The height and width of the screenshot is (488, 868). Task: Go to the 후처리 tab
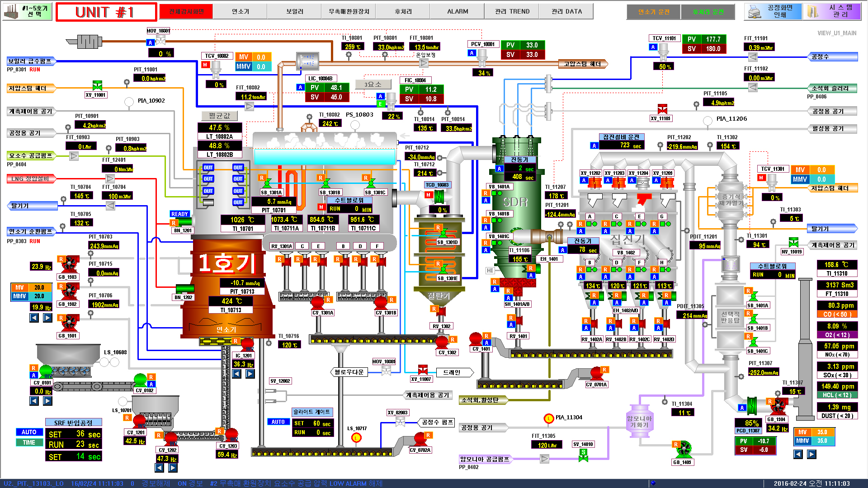pos(403,11)
